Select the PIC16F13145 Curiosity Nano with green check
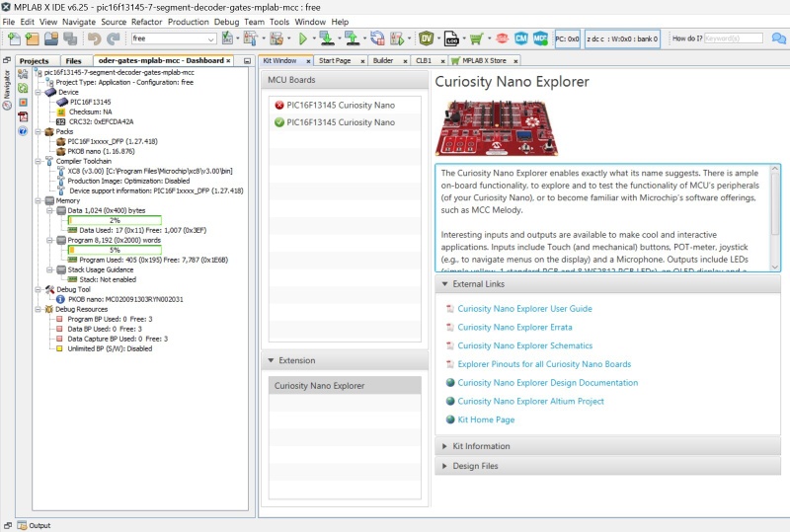The height and width of the screenshot is (532, 790). click(345, 122)
